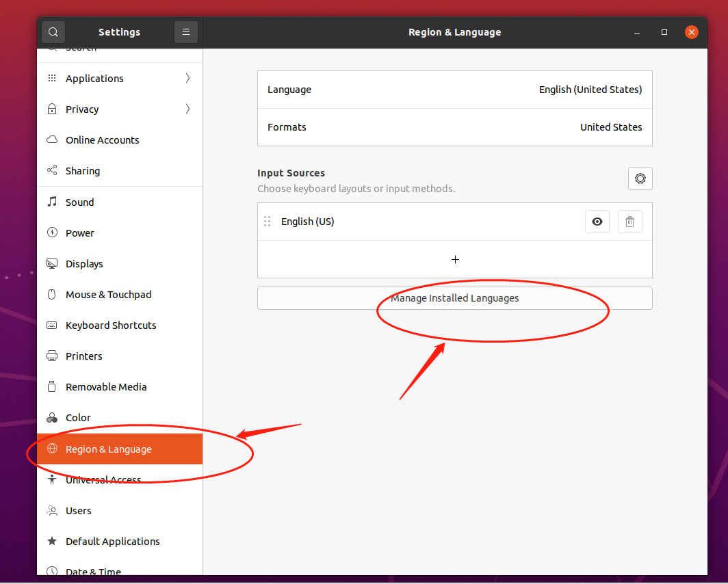The width and height of the screenshot is (728, 584).
Task: Grab the English (US) drag handle
Action: point(268,221)
